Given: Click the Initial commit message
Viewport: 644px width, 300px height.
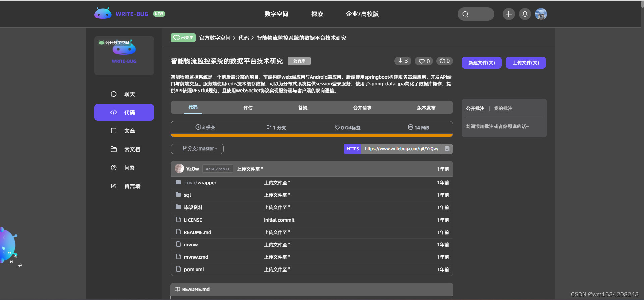Looking at the screenshot, I should (x=279, y=220).
